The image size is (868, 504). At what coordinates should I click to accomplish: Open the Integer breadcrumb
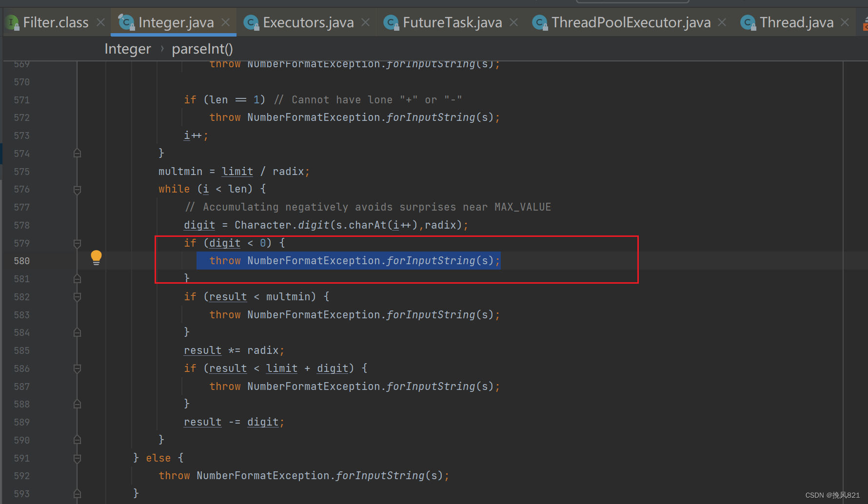[128, 49]
